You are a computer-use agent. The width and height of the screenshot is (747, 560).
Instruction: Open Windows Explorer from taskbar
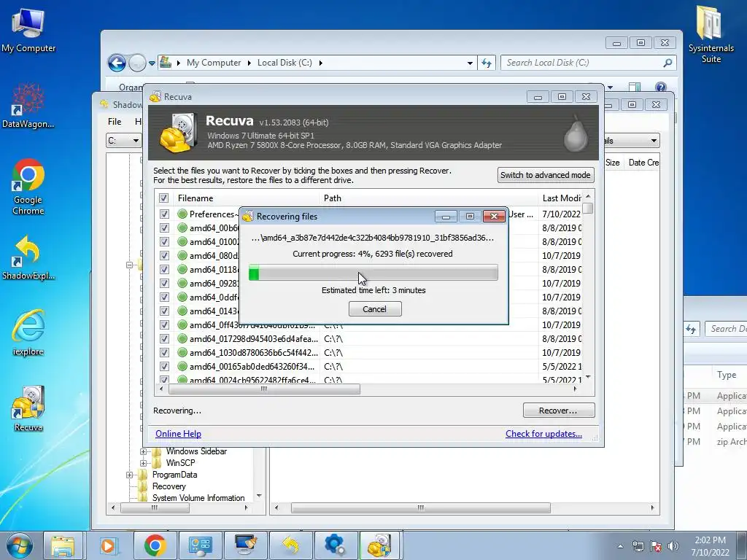tap(63, 545)
